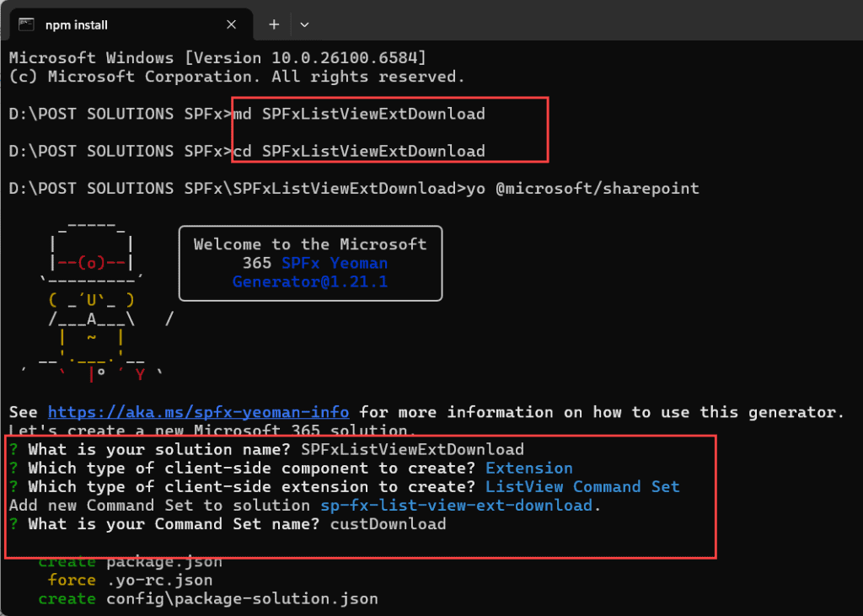Click the create package.json output line
This screenshot has width=863, height=616.
(130, 562)
